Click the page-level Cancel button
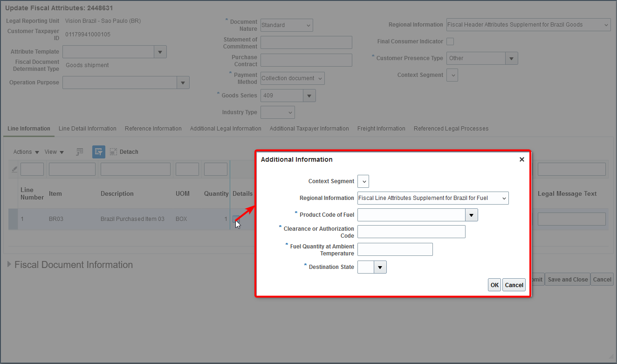This screenshot has height=364, width=617. pos(602,280)
